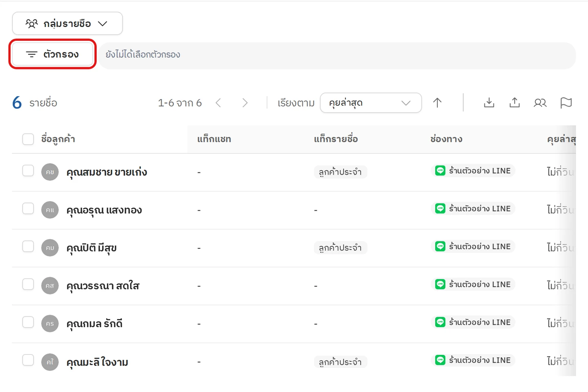Viewport: 588px width, 392px height.
Task: Click the แท็กรายชื่อ column header
Action: 336,139
